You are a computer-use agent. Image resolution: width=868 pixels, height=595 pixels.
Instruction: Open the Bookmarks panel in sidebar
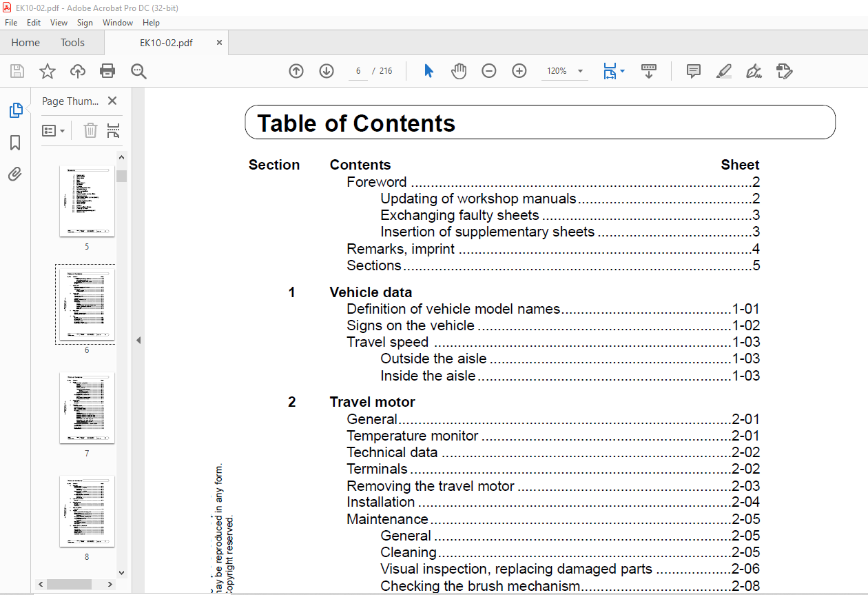click(15, 143)
